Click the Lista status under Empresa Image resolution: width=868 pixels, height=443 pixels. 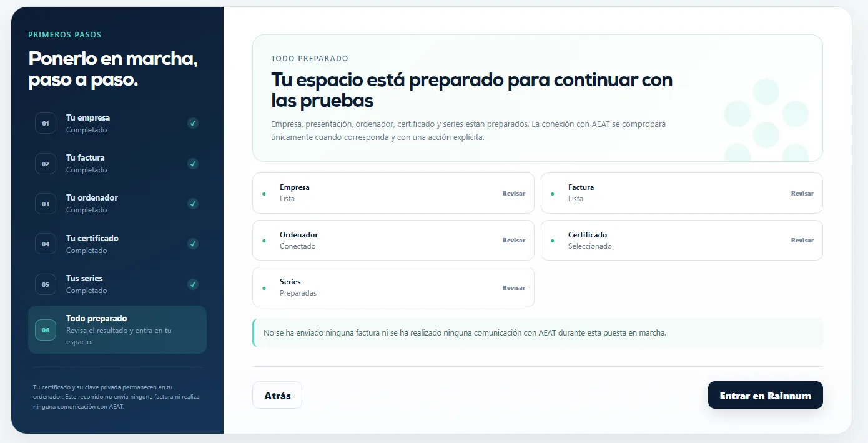point(287,199)
